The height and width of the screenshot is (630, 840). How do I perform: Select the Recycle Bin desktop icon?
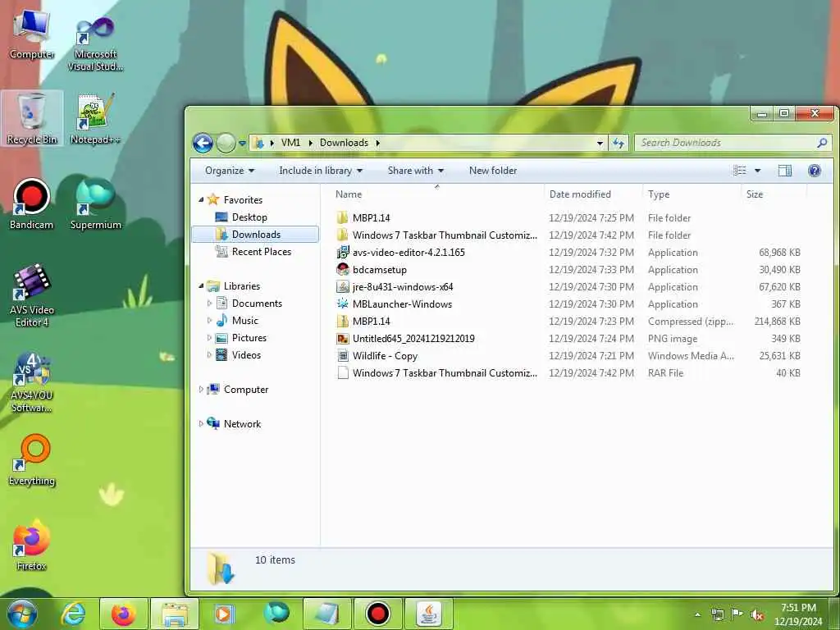[x=32, y=118]
